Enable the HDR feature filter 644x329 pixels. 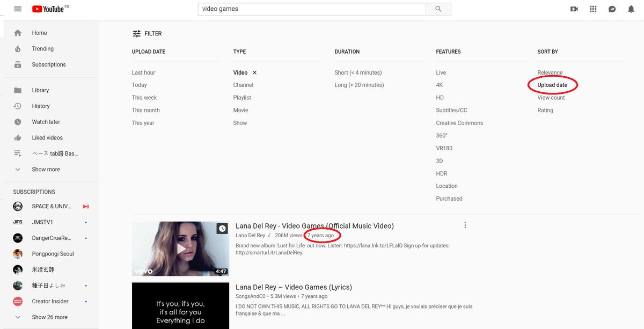click(x=441, y=173)
